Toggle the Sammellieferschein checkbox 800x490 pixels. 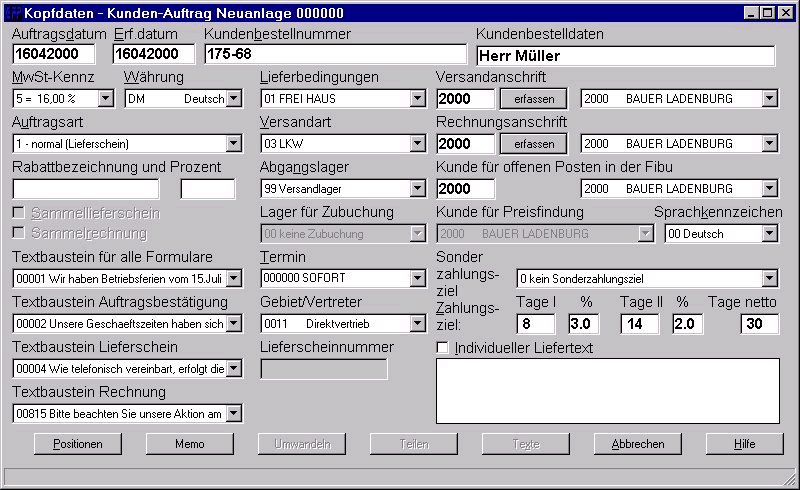pos(18,213)
